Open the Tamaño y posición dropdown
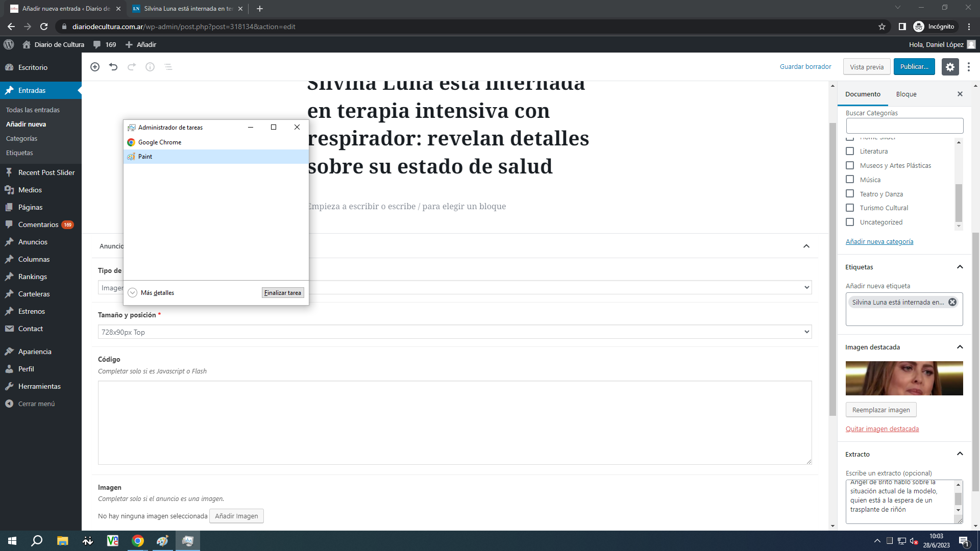The width and height of the screenshot is (980, 551). [x=455, y=332]
